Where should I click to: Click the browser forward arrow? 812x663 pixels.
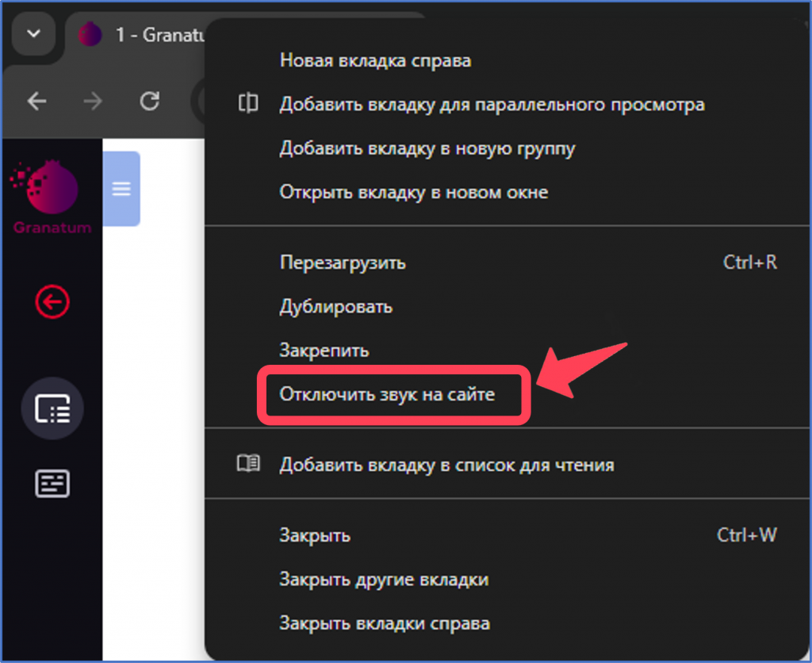pos(93,101)
